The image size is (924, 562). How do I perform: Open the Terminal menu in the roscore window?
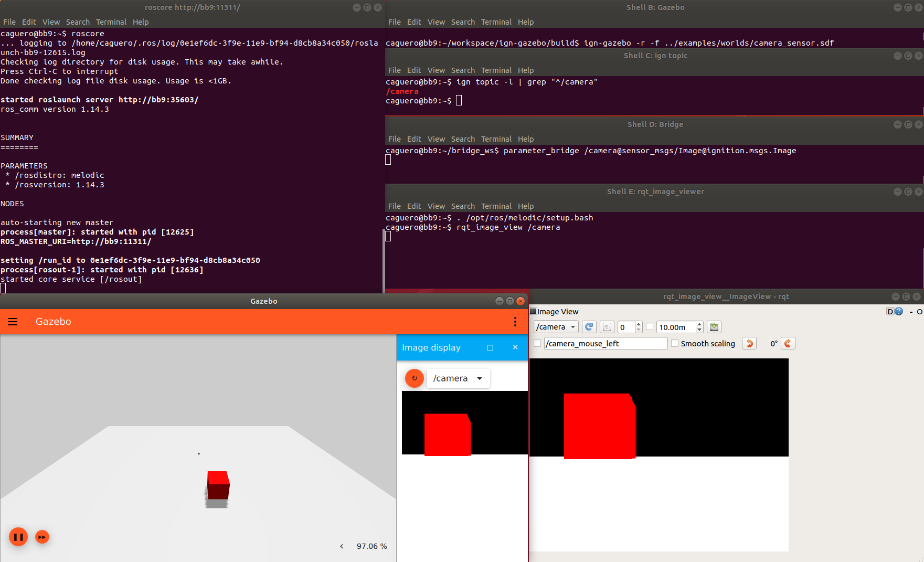point(111,22)
